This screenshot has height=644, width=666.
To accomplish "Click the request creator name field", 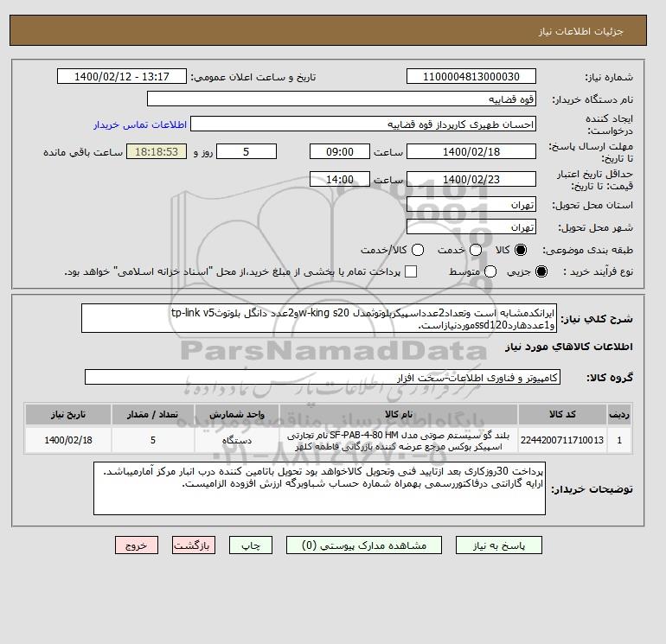I will 363,124.
